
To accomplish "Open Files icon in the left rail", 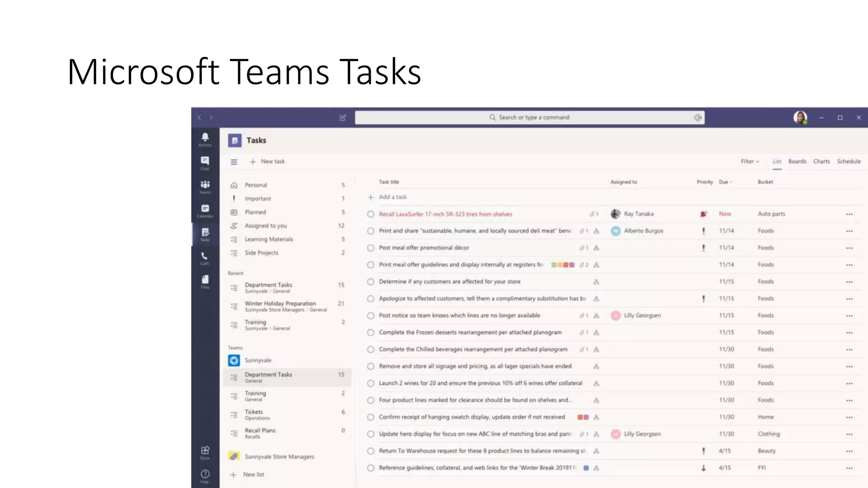I will pyautogui.click(x=205, y=282).
